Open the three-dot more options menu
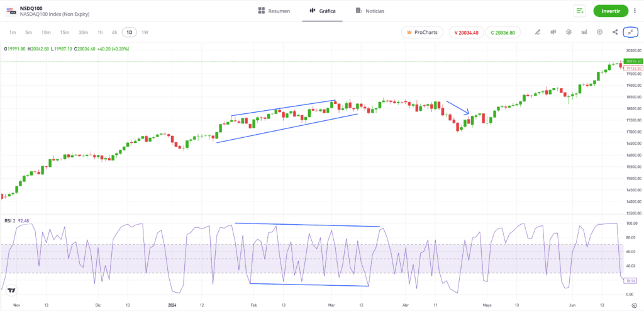 [x=635, y=11]
